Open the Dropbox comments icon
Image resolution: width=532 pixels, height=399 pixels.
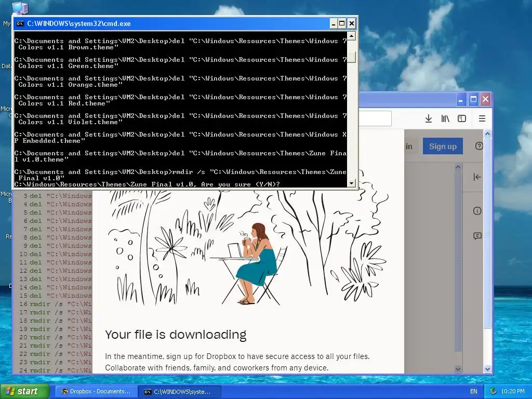coord(477,236)
